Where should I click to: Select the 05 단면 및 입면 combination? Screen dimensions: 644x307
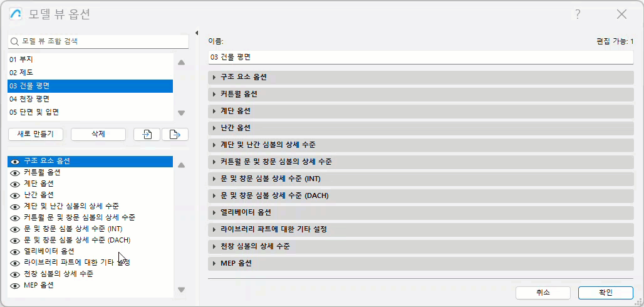click(x=90, y=112)
